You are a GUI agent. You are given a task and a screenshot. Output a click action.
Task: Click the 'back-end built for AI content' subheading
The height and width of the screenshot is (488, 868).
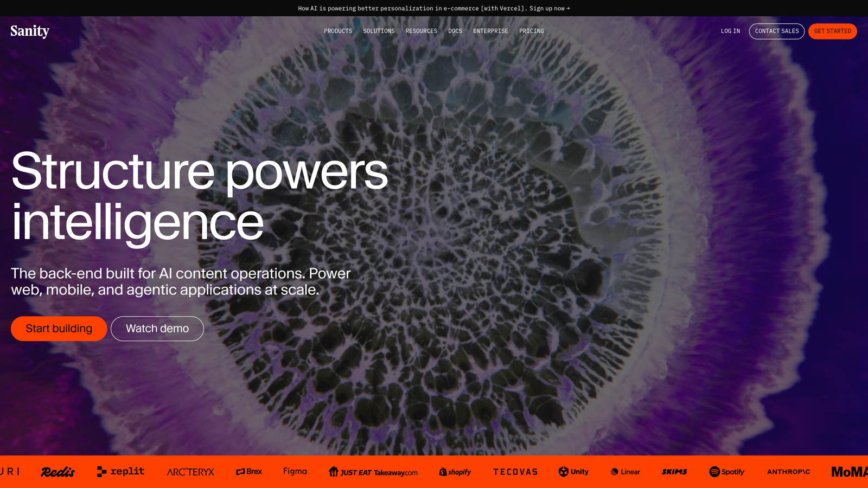click(181, 281)
